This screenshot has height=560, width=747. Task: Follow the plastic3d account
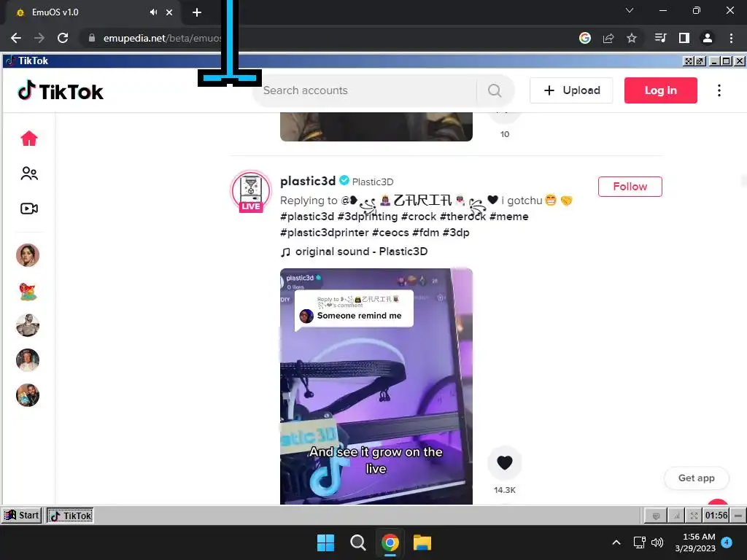pyautogui.click(x=630, y=187)
